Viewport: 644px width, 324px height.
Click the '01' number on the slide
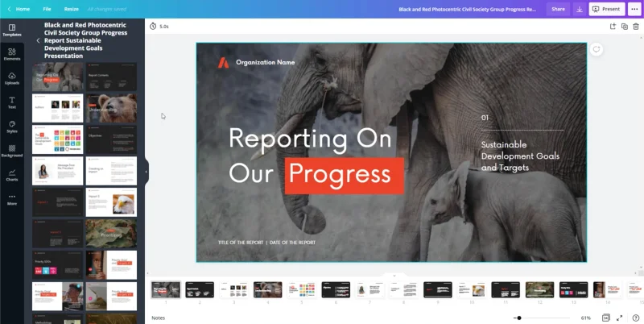coord(485,118)
